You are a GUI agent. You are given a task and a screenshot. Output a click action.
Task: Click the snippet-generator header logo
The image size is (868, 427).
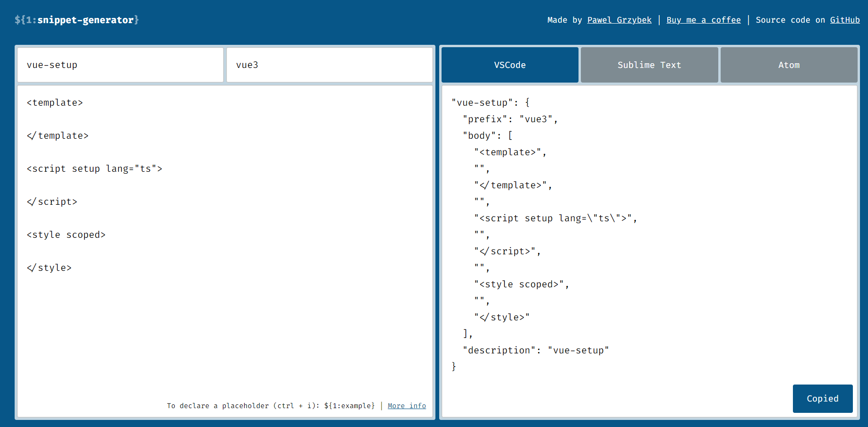coord(77,20)
